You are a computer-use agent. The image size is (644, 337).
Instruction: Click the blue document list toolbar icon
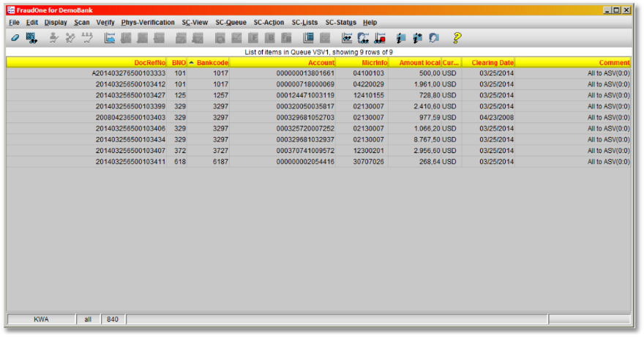point(308,37)
